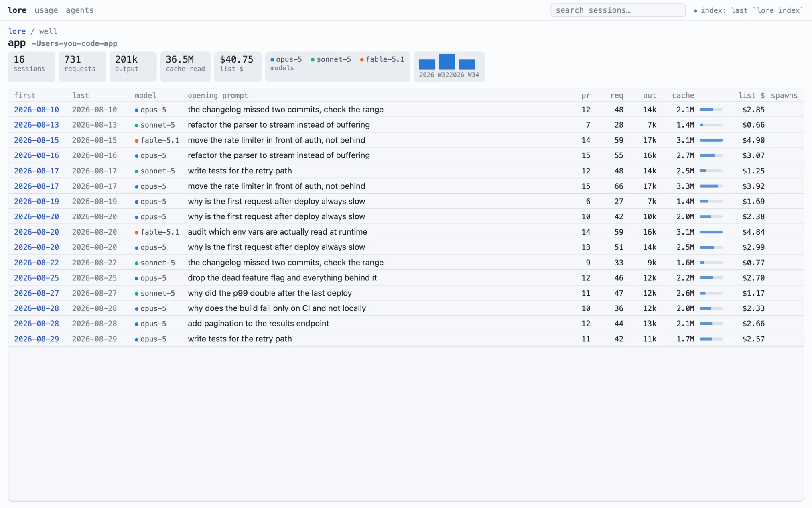Click the opus-5 blue legend dot
The height and width of the screenshot is (508, 812).
(272, 60)
